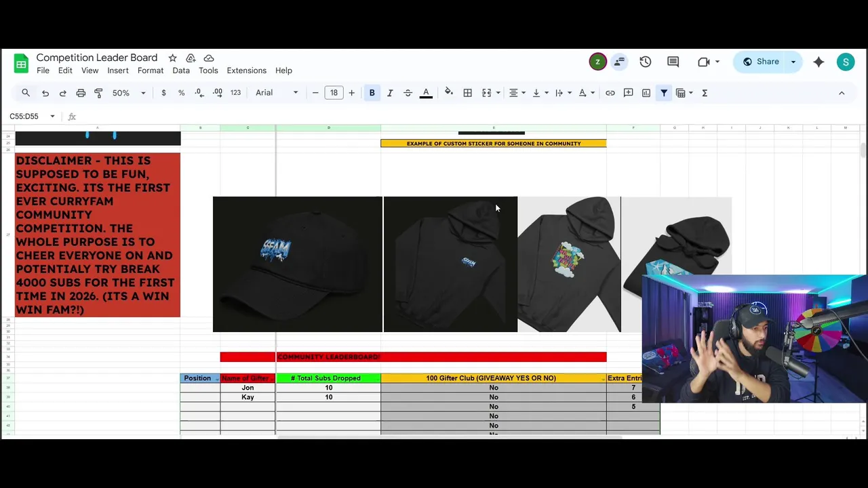This screenshot has height=488, width=868.
Task: Open the View menu
Action: pyautogui.click(x=90, y=70)
